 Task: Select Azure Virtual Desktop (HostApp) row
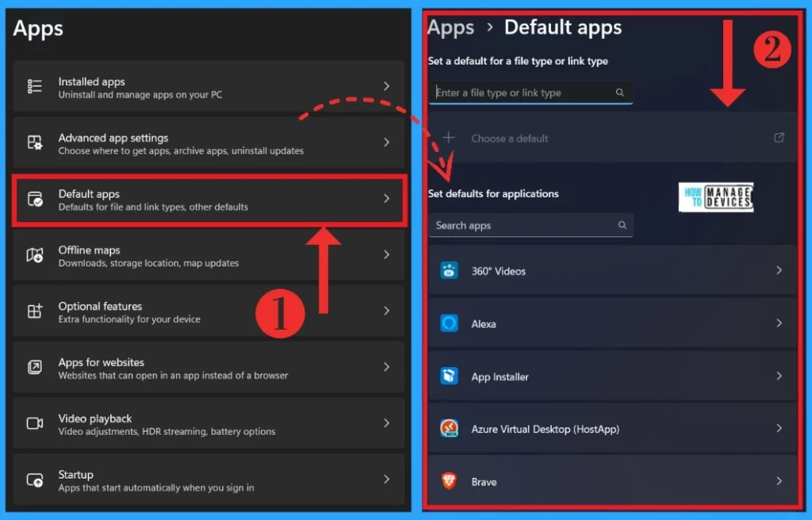(612, 428)
